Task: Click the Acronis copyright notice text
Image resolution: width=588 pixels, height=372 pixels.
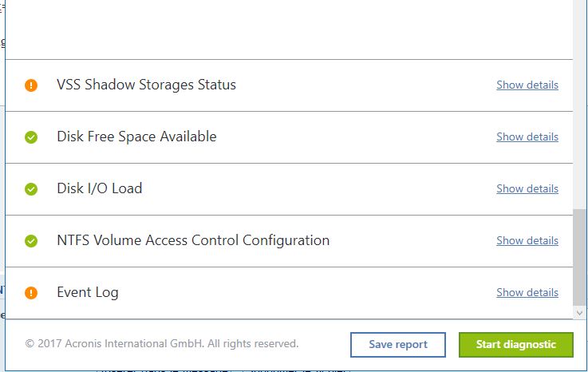Action: tap(162, 344)
